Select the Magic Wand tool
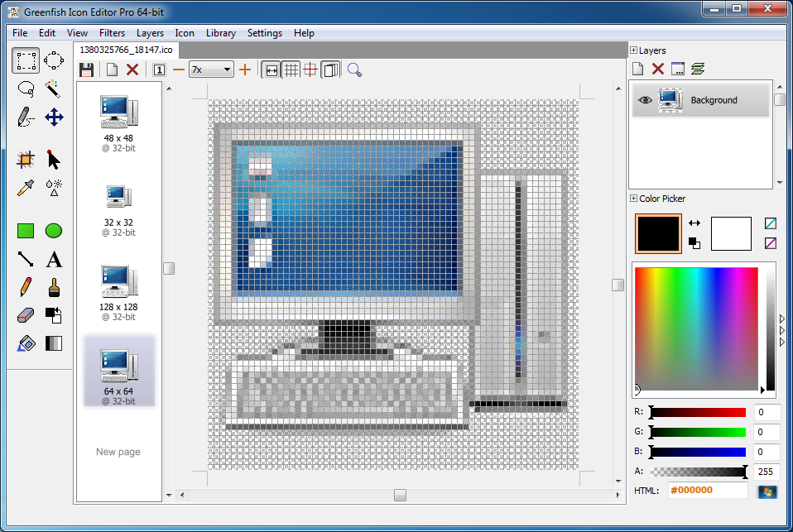This screenshot has width=793, height=532. pyautogui.click(x=53, y=89)
